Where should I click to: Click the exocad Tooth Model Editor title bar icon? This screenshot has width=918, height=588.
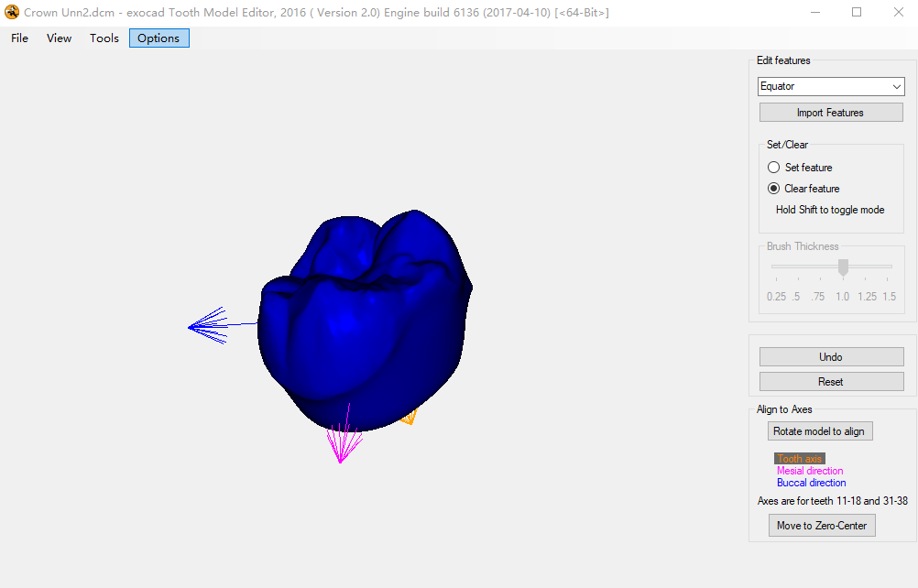click(11, 12)
